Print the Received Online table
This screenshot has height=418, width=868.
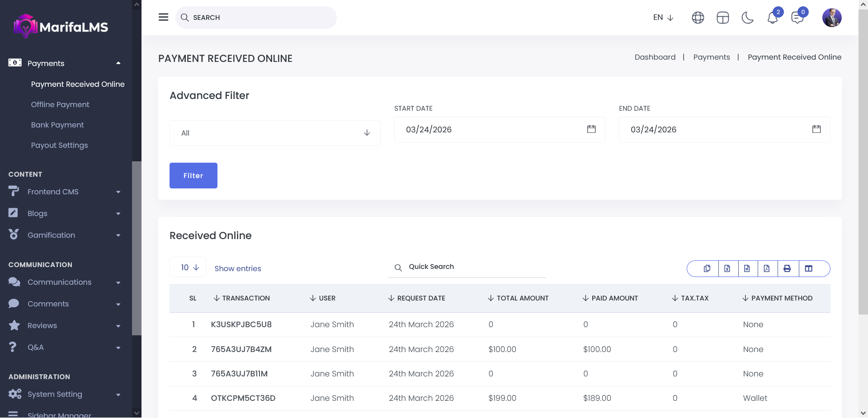787,268
